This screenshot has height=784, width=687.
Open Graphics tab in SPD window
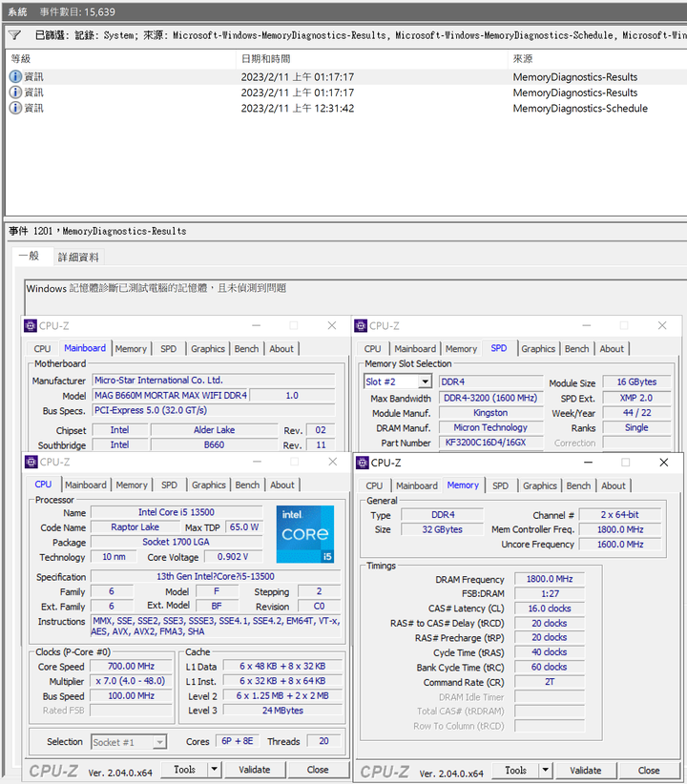[x=538, y=348]
